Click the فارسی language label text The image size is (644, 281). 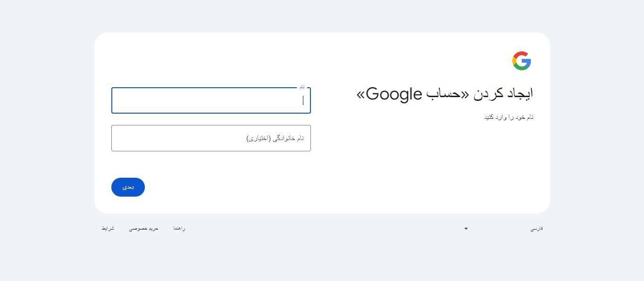pyautogui.click(x=536, y=229)
